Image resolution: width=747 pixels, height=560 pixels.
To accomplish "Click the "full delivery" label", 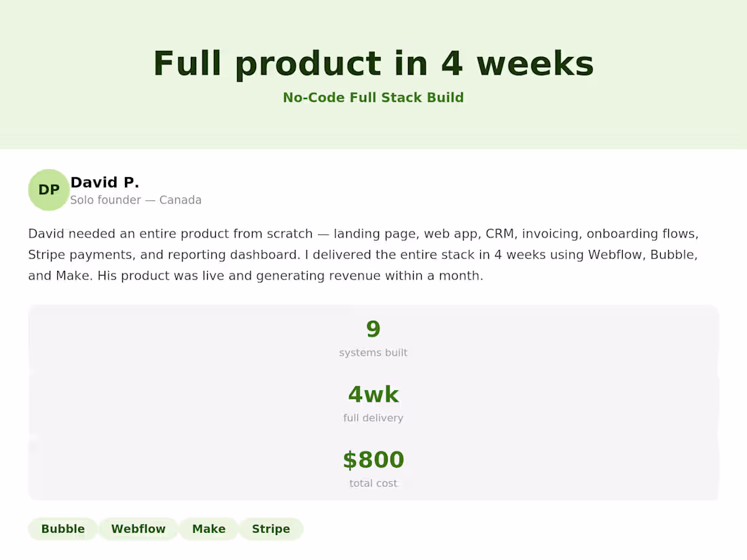I will tap(373, 418).
